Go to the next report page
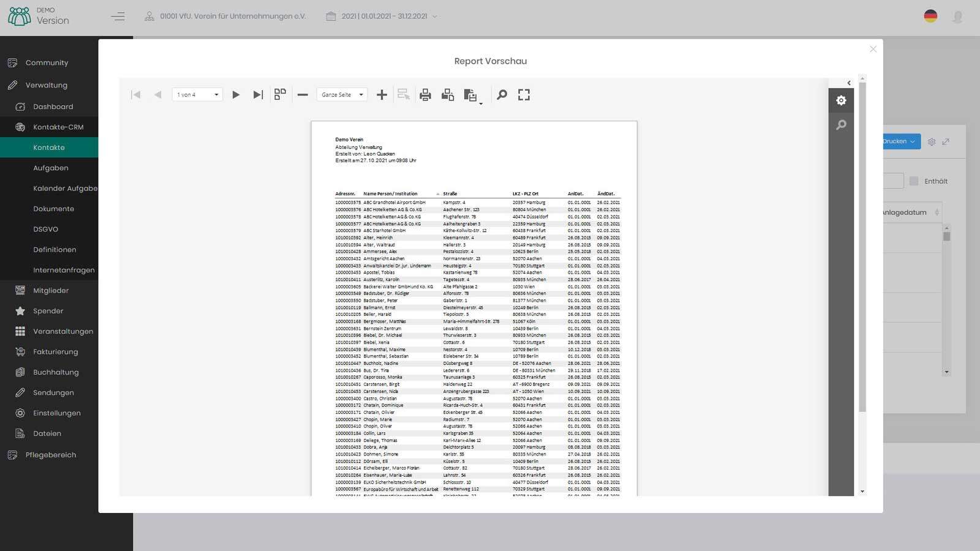The width and height of the screenshot is (980, 551). 236,95
